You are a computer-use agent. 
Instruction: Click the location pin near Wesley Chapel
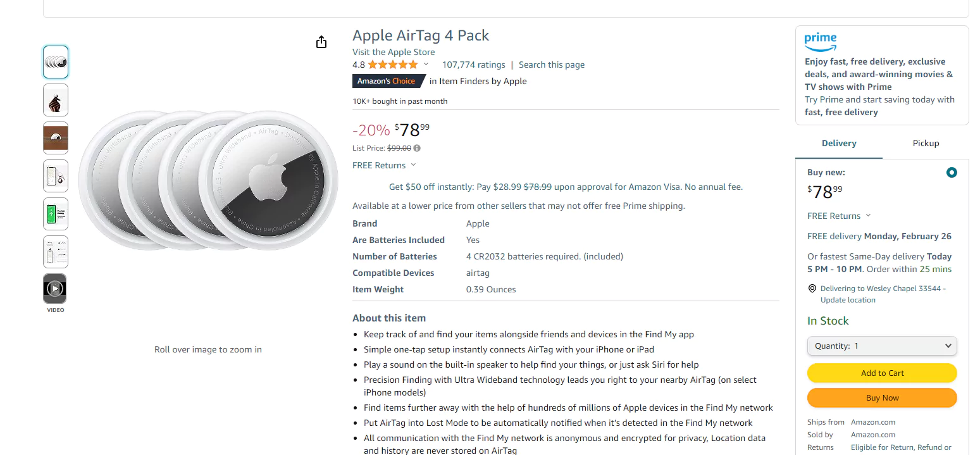tap(812, 288)
